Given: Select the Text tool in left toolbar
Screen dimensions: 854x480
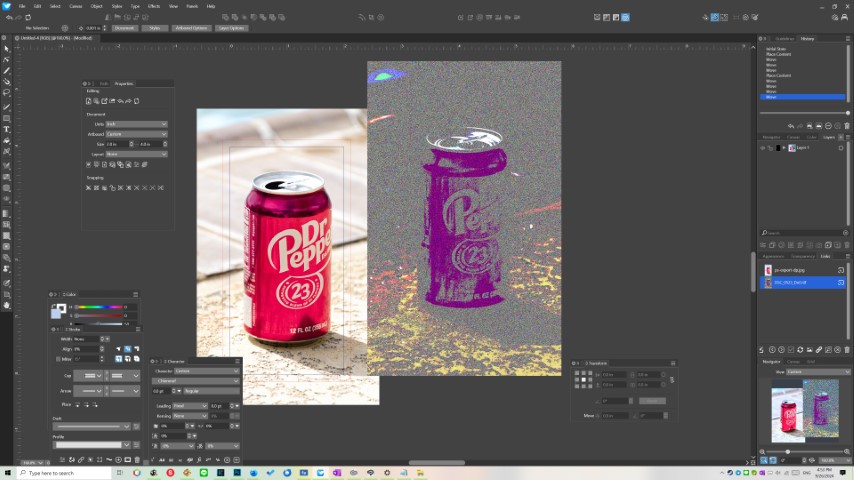Looking at the screenshot, I should click(x=6, y=129).
